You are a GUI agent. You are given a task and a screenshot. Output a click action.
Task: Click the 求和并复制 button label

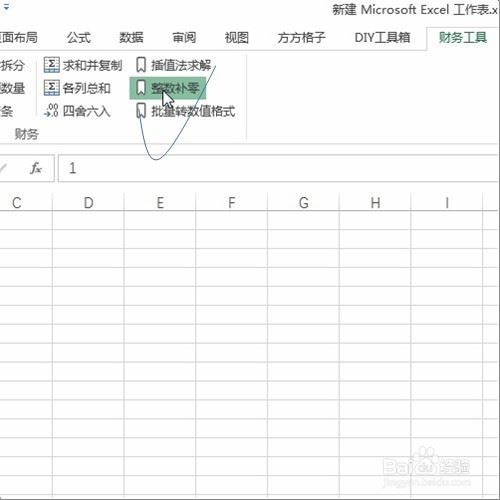92,65
